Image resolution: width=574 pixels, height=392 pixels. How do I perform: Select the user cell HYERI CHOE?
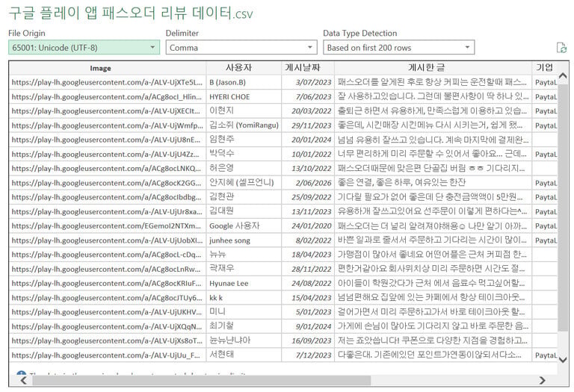244,97
